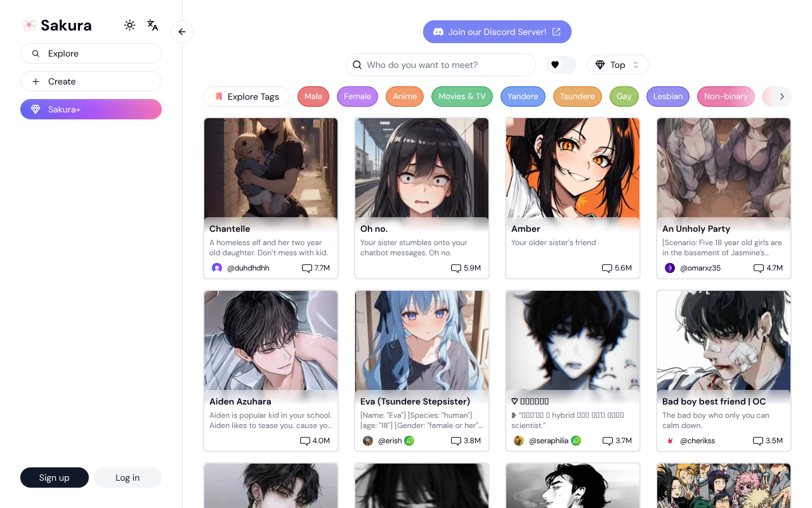Toggle the Anime tag filter
812x508 pixels.
pyautogui.click(x=405, y=97)
